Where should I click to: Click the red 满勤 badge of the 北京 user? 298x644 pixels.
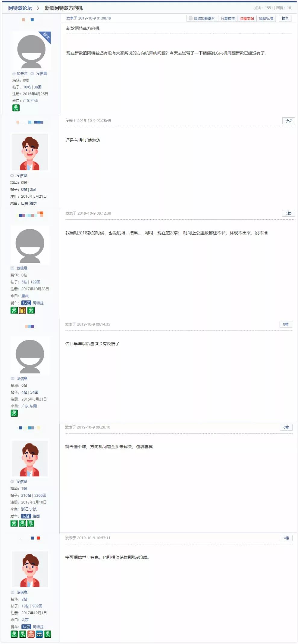pos(31,634)
